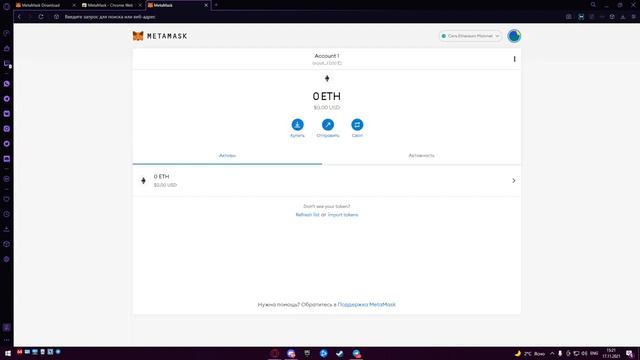Open Instagram in the sidebar
The image size is (640, 360).
pyautogui.click(x=7, y=129)
